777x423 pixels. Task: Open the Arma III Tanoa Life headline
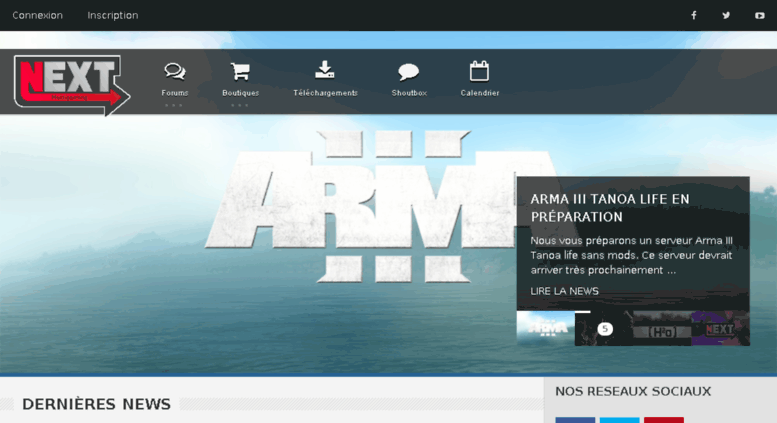coord(610,208)
